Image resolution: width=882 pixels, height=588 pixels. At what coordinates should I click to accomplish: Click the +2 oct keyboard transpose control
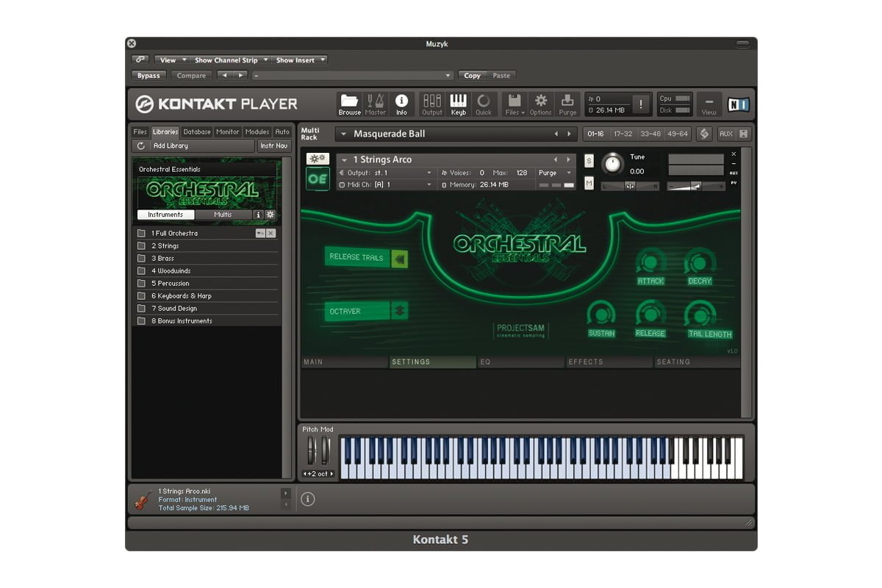[x=318, y=474]
